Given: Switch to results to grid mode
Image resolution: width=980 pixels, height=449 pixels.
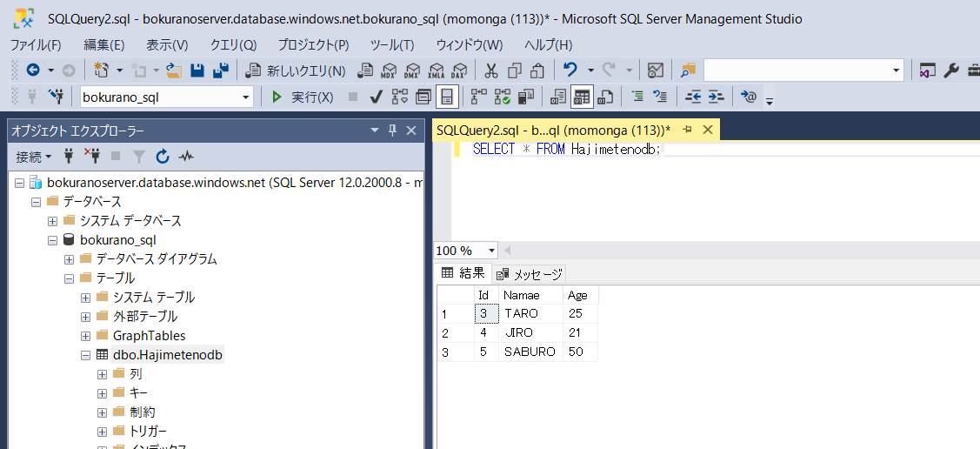Looking at the screenshot, I should pos(582,97).
